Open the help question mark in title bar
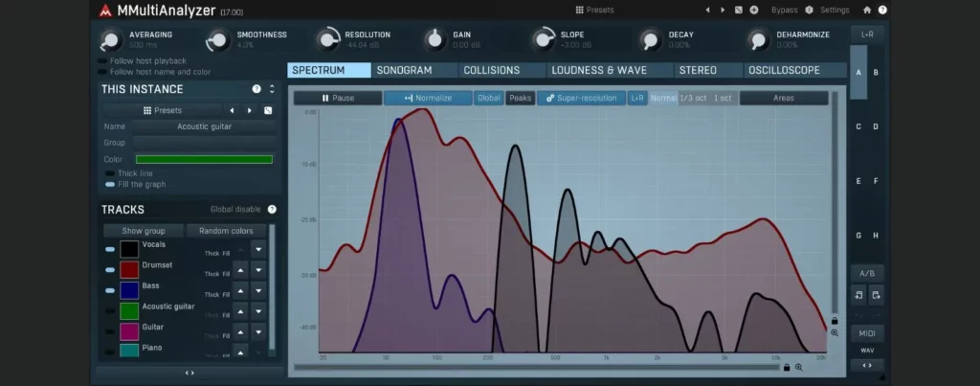Viewport: 980px width, 386px height. (x=882, y=10)
